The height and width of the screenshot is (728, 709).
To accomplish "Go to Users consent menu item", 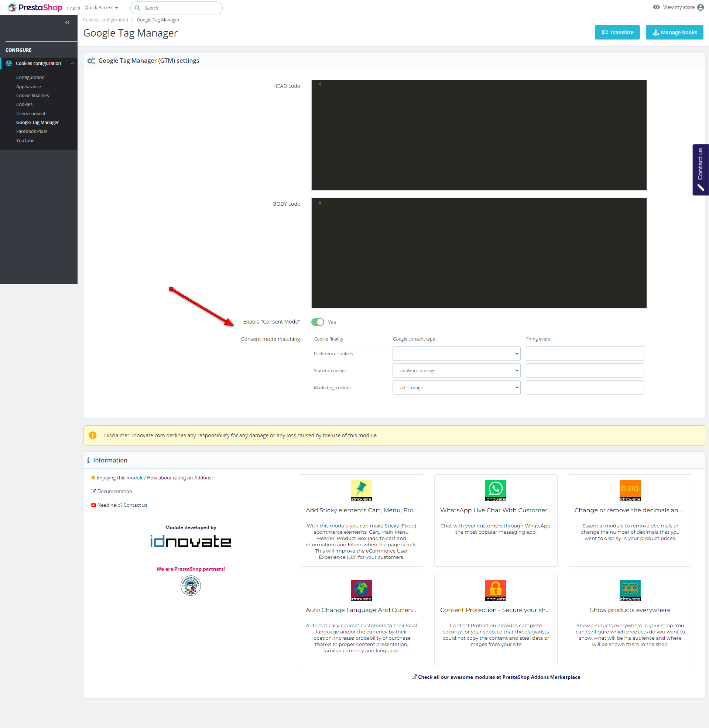I will (31, 113).
